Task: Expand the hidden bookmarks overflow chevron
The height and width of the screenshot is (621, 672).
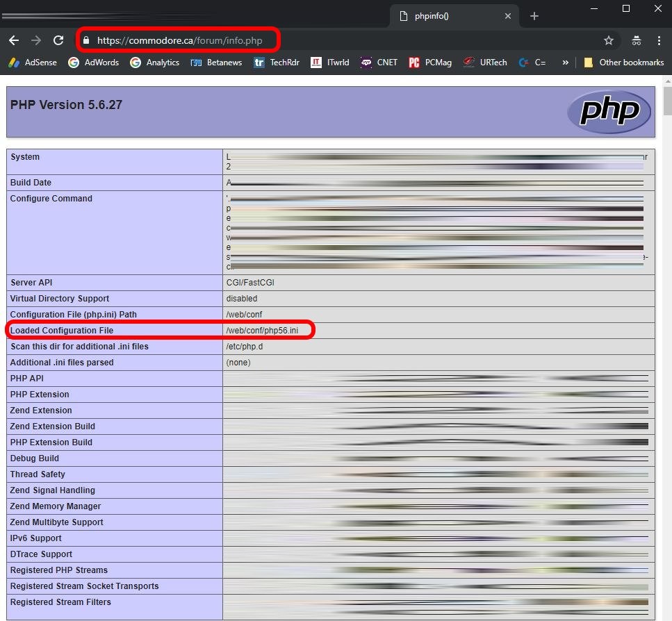Action: click(x=565, y=63)
